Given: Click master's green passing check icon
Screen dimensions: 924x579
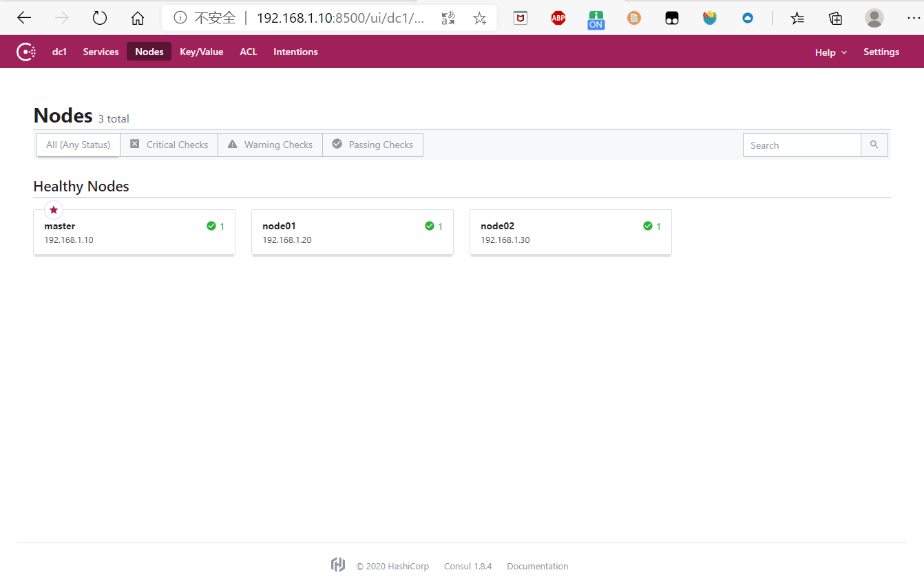Looking at the screenshot, I should (211, 226).
